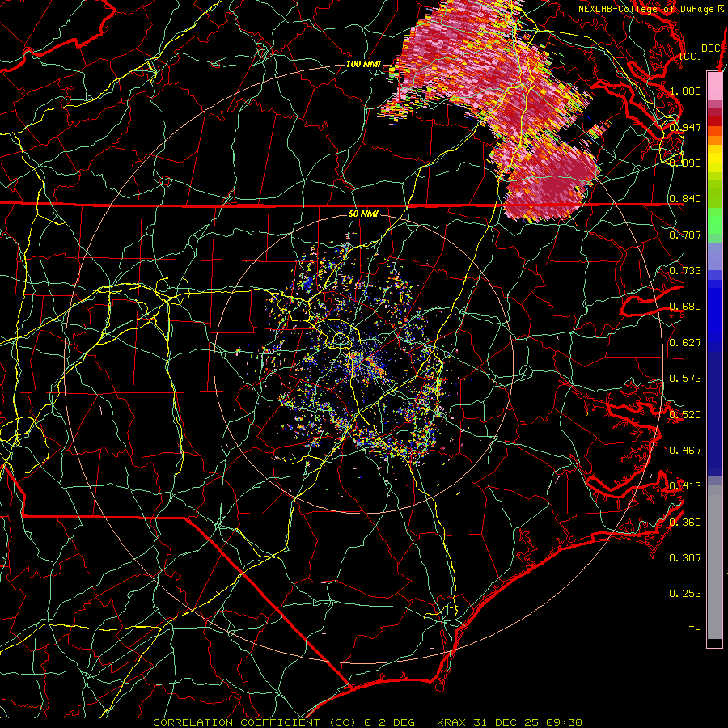Click the 0.467 legend value
The image size is (728, 728).
click(685, 450)
